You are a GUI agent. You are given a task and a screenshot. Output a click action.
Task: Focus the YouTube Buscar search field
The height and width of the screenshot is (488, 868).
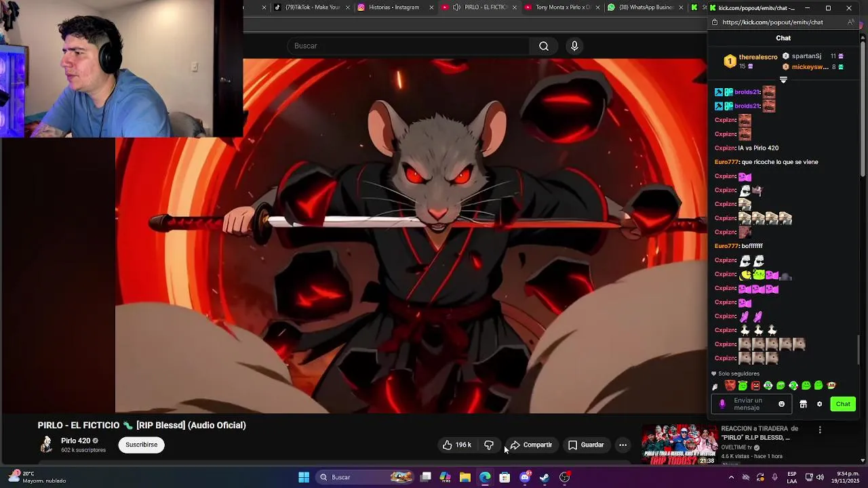(x=409, y=46)
